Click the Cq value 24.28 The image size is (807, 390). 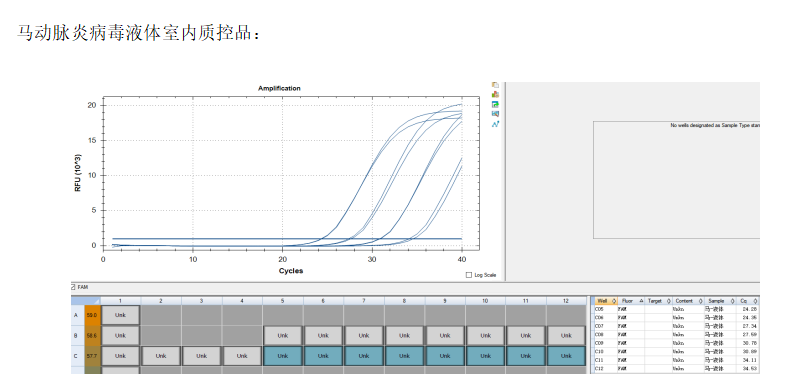[x=750, y=309]
